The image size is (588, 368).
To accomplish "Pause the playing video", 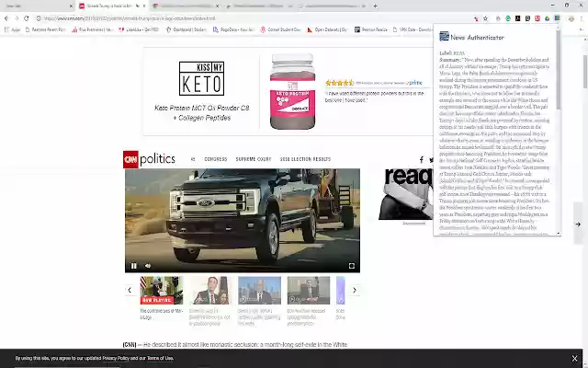I will pos(134,266).
